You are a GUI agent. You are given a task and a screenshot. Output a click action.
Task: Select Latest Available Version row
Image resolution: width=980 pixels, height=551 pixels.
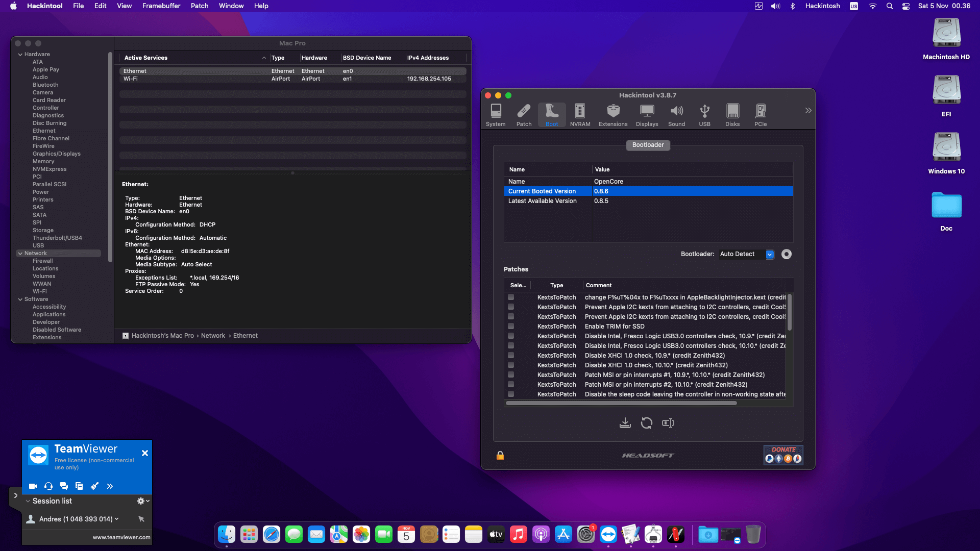(x=648, y=201)
